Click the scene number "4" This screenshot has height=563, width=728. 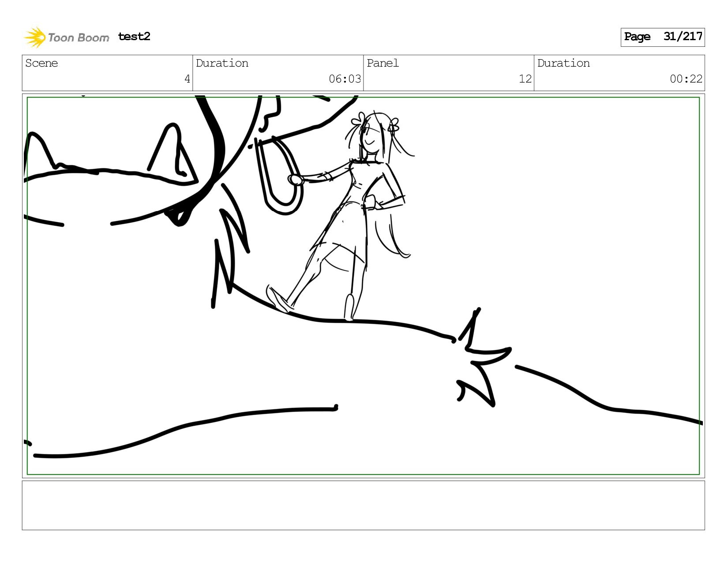[x=187, y=79]
